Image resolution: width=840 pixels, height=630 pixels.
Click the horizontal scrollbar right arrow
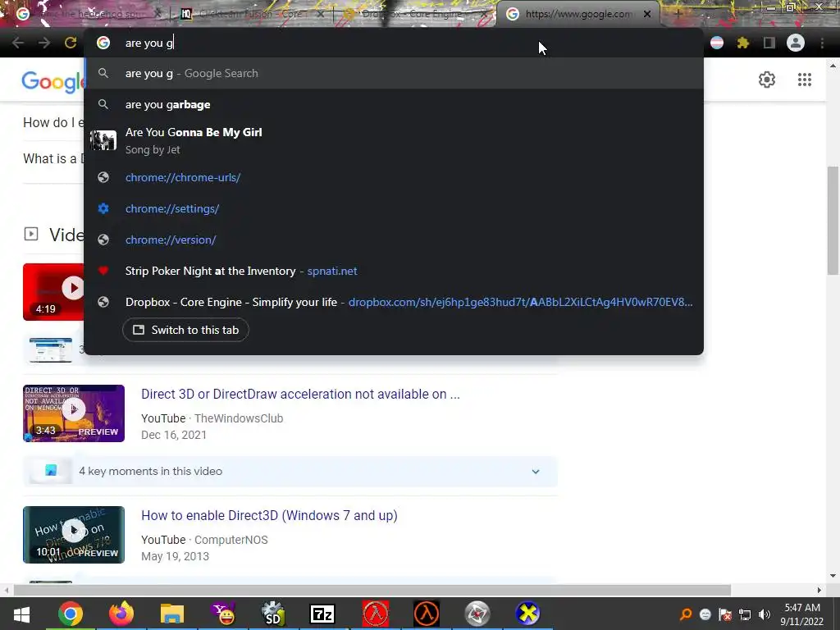[819, 590]
